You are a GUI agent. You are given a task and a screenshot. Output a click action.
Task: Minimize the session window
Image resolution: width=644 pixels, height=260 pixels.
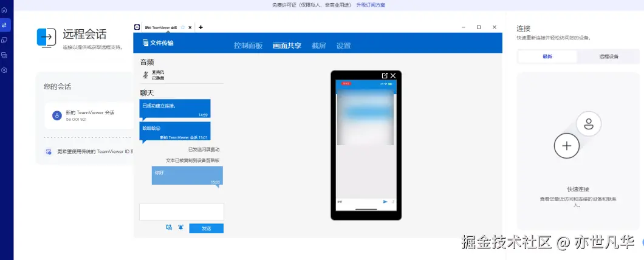coord(464,27)
